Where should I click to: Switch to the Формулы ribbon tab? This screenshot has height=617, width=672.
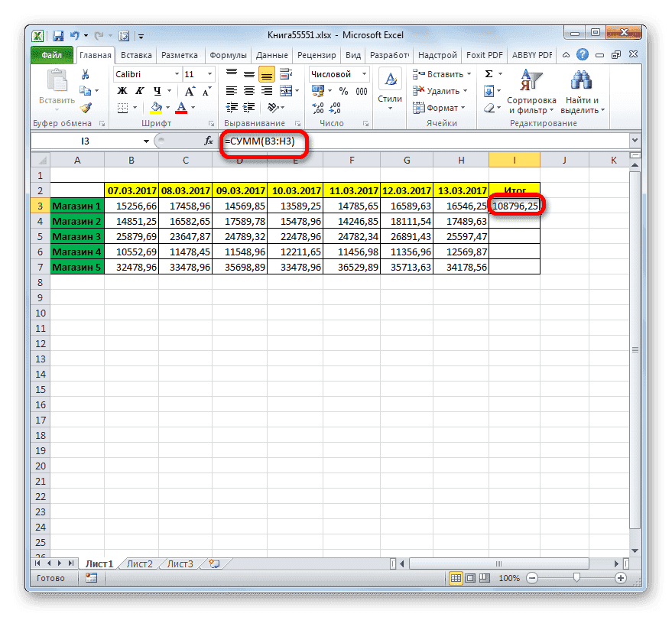[231, 54]
